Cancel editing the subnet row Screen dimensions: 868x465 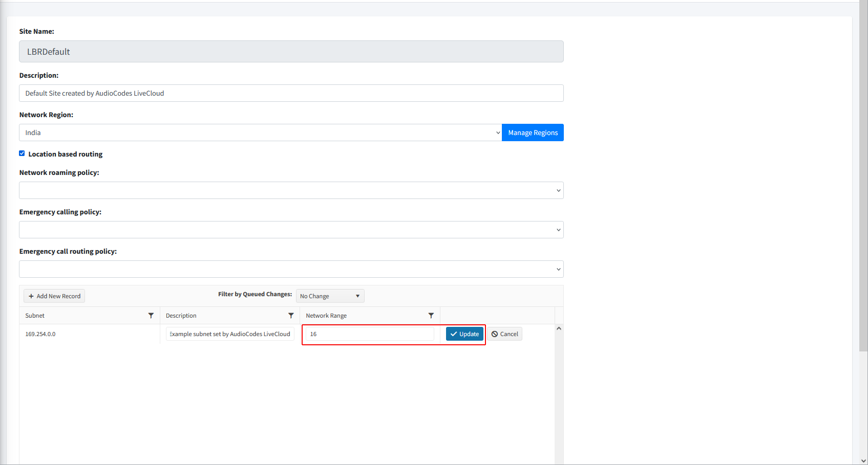point(504,334)
